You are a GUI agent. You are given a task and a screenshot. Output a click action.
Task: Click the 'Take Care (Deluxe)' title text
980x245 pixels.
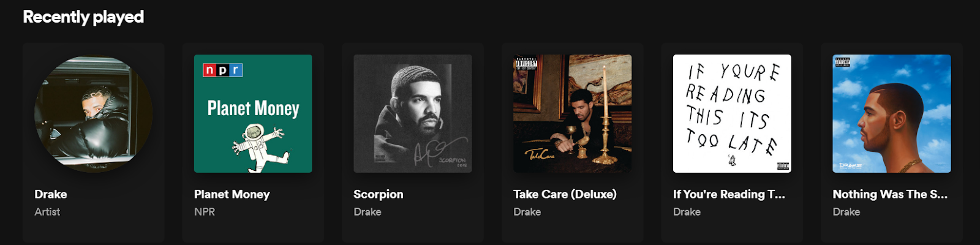(x=565, y=194)
